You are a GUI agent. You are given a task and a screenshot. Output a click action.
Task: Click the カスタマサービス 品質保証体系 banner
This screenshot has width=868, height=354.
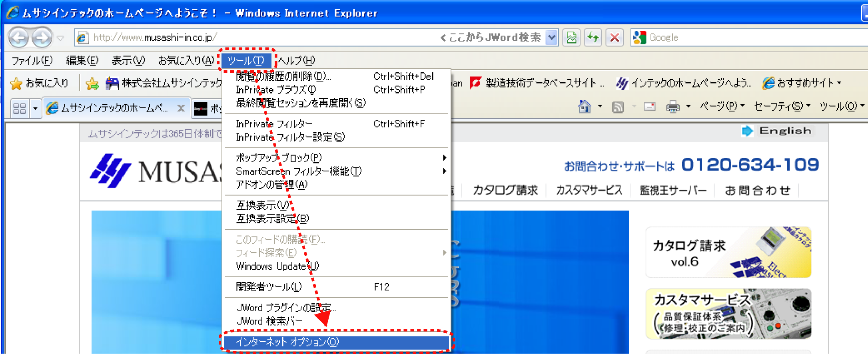point(728,314)
